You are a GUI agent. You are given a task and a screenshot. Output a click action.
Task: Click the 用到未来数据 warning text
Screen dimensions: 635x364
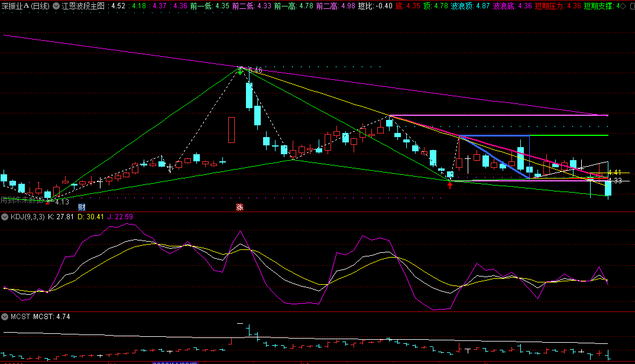[x=21, y=200]
